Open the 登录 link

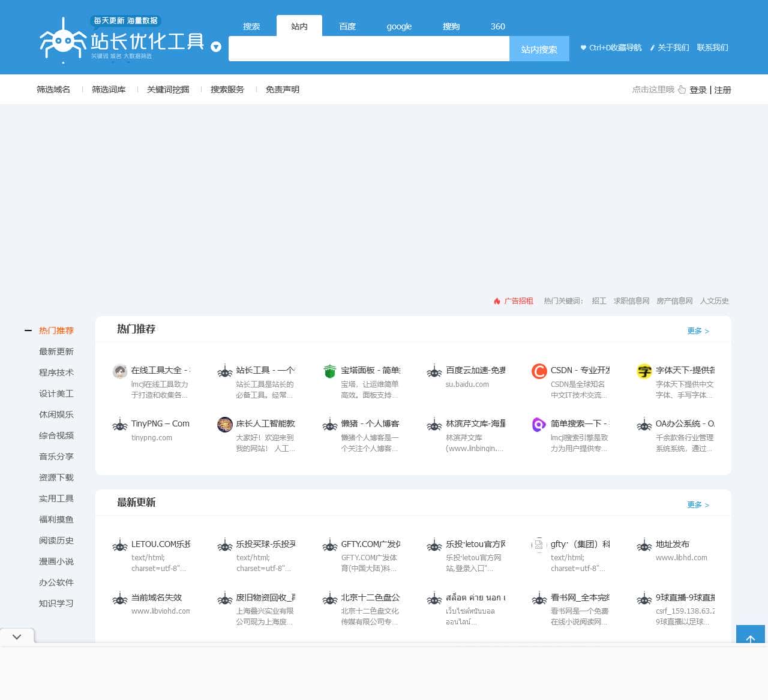[698, 90]
